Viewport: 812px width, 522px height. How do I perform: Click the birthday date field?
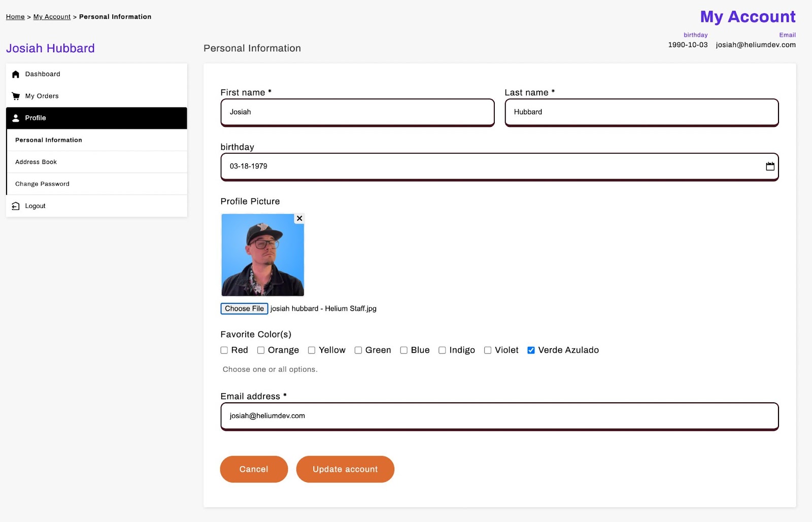(x=499, y=166)
